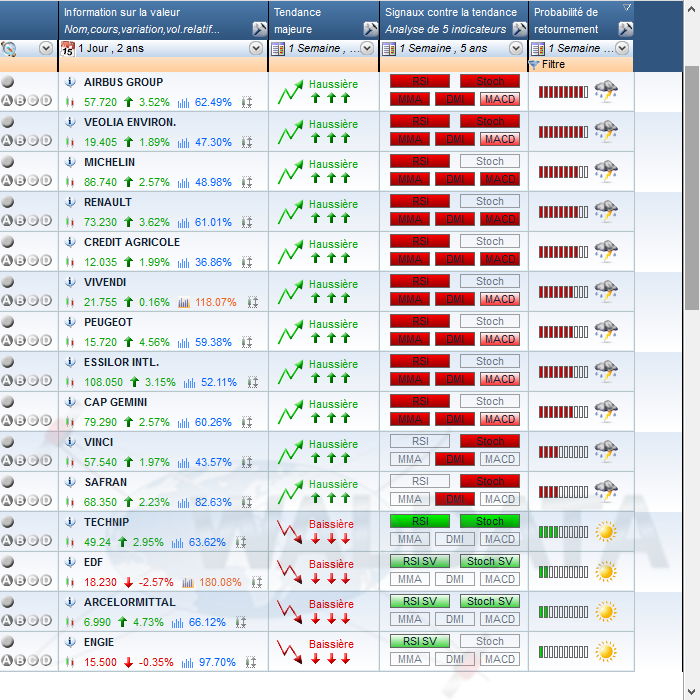The height and width of the screenshot is (700, 700).
Task: Open the candlestick icon in EDF row
Action: [70, 582]
